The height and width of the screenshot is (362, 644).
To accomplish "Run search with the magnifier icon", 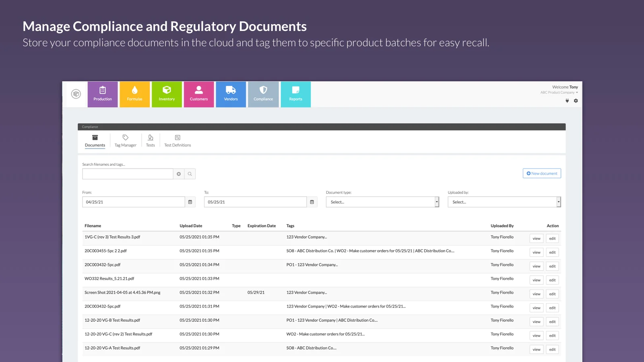I will pyautogui.click(x=190, y=174).
